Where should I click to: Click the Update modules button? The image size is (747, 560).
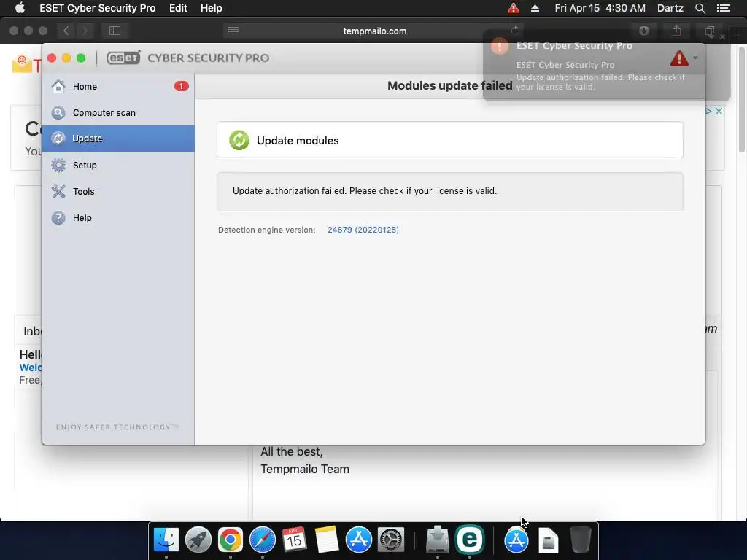tap(449, 140)
